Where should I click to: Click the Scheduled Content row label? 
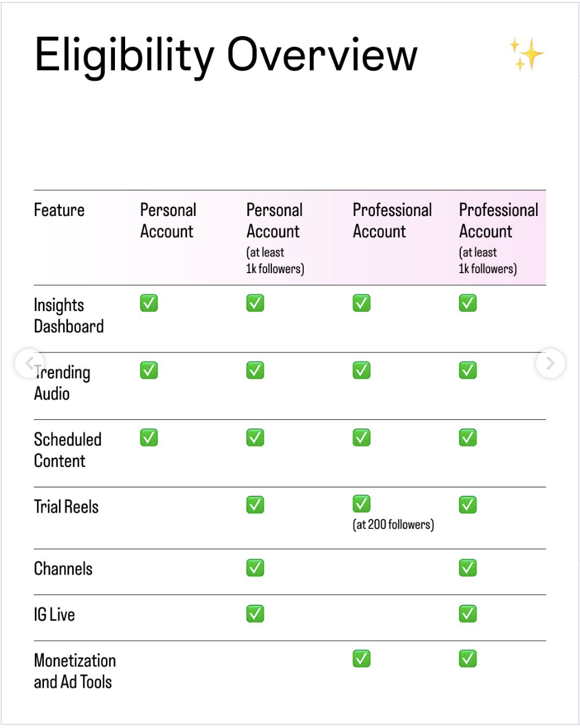coord(67,450)
